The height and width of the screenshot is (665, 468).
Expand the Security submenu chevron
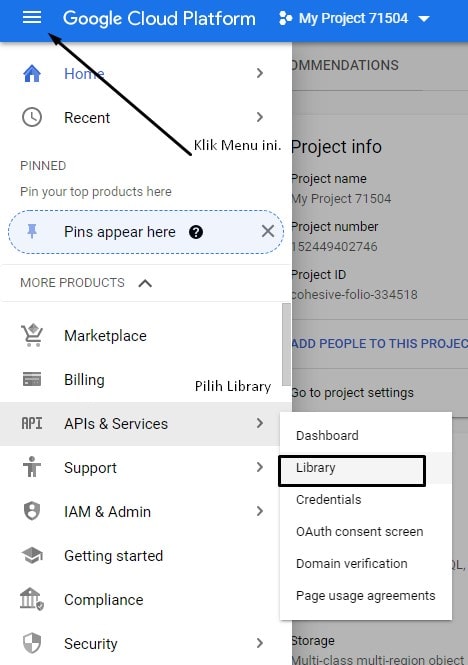pyautogui.click(x=260, y=643)
